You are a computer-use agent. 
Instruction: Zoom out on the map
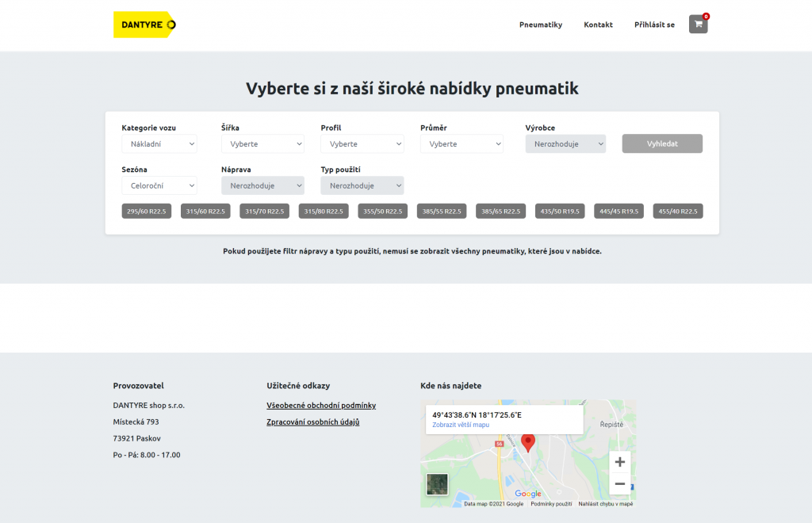pyautogui.click(x=620, y=483)
